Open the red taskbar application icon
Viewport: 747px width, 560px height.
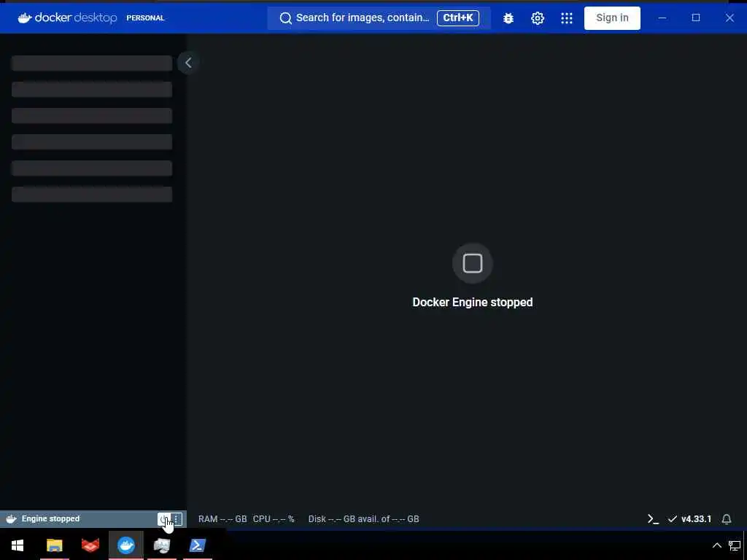pos(90,545)
